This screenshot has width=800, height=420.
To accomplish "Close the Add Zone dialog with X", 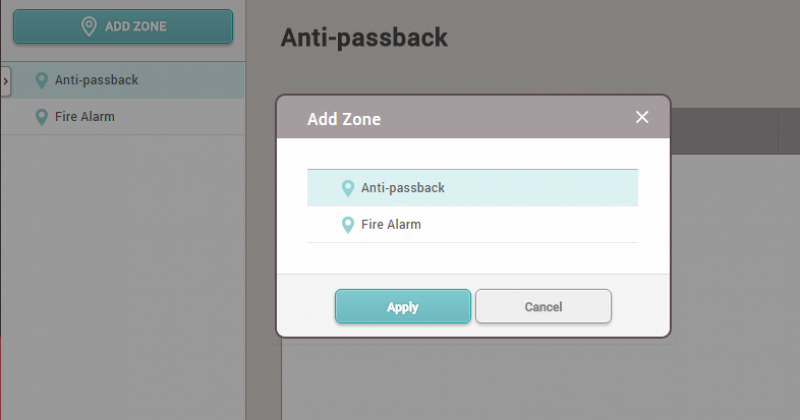I will [x=642, y=117].
